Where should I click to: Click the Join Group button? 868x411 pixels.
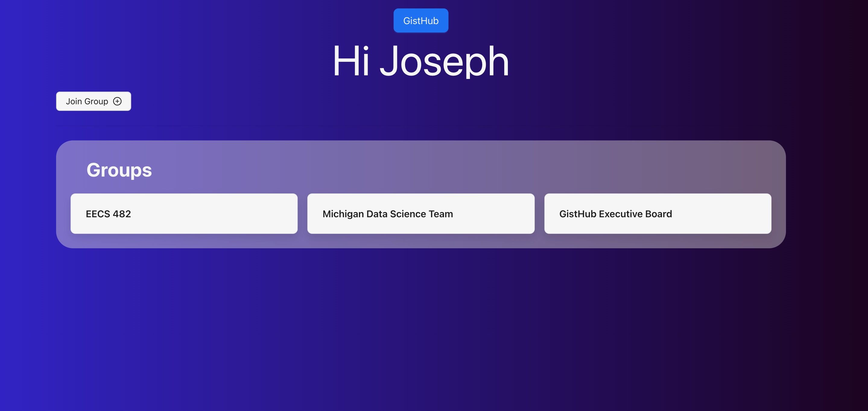93,101
